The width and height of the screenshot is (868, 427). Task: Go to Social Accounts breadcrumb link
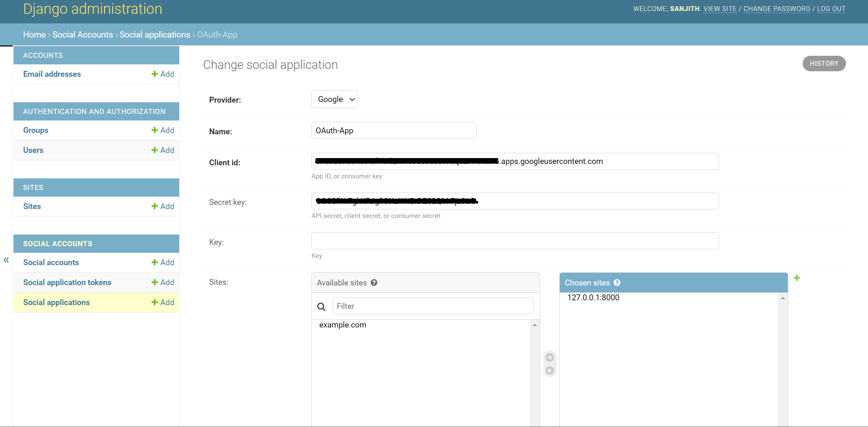click(x=83, y=35)
